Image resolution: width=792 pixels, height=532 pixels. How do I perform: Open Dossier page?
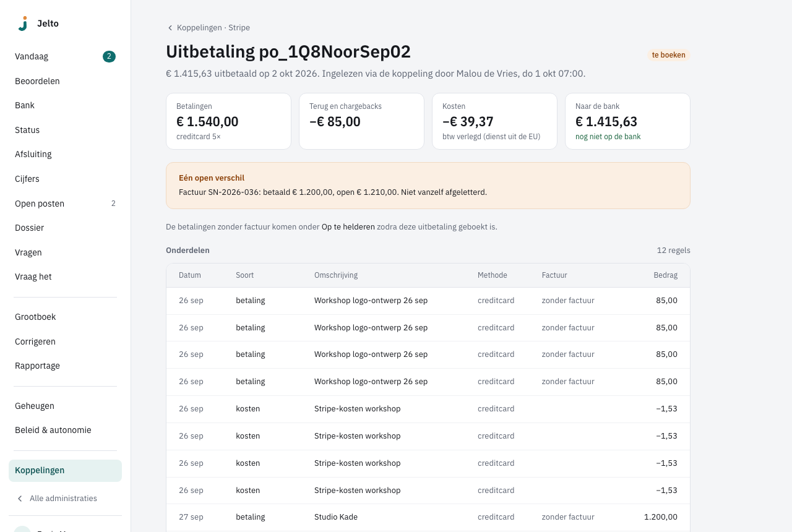pyautogui.click(x=65, y=228)
